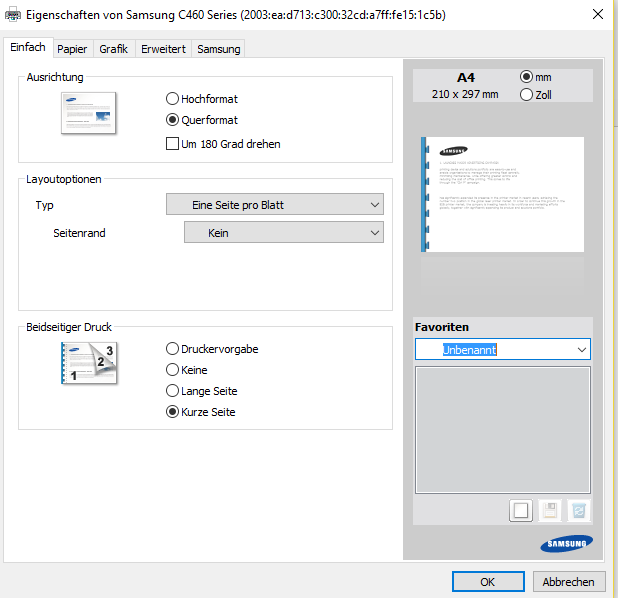The width and height of the screenshot is (618, 598).
Task: Select Hochformat orientation
Action: [202, 99]
